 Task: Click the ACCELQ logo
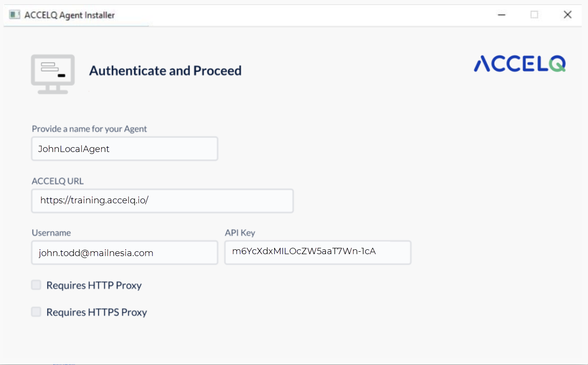coord(519,64)
